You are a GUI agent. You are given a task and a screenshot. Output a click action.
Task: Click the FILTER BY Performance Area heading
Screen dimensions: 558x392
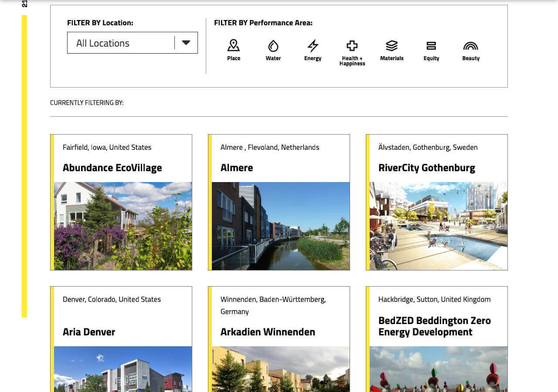pos(263,23)
